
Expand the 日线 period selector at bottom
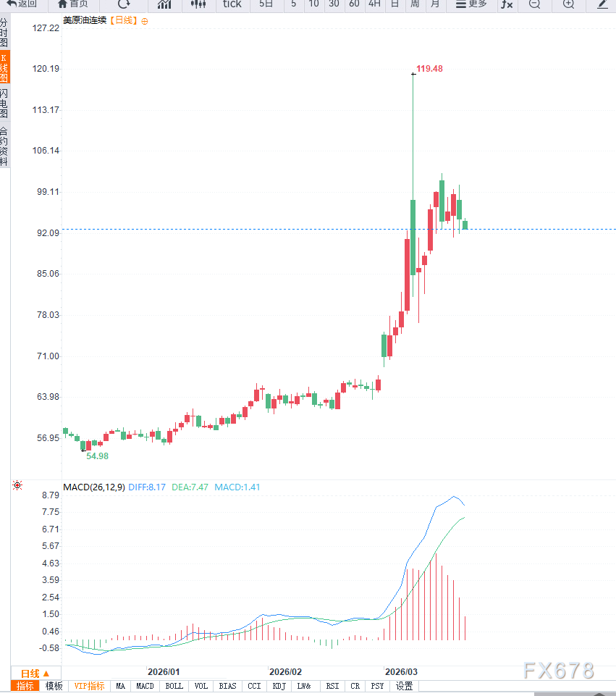pos(35,673)
